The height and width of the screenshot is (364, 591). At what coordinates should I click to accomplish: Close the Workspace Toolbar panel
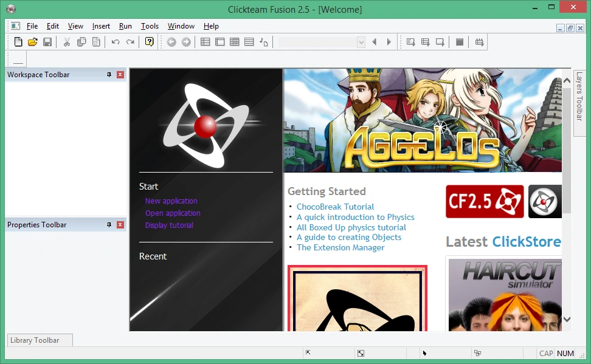120,75
